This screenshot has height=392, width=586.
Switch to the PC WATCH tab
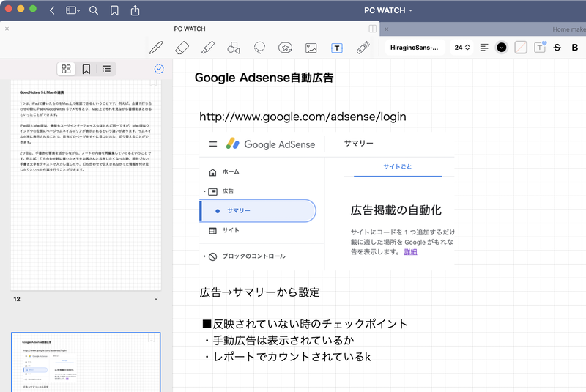(x=190, y=29)
